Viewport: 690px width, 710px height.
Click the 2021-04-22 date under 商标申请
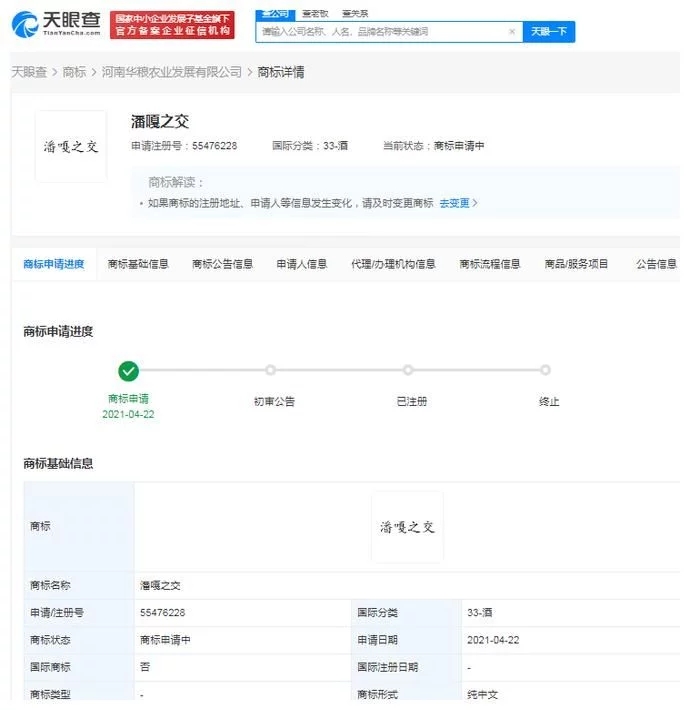128,414
